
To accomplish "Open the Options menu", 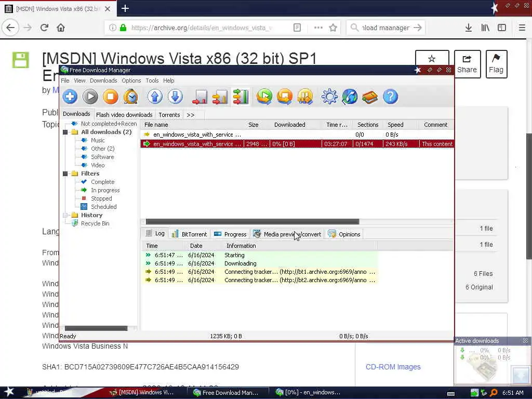I will point(131,81).
